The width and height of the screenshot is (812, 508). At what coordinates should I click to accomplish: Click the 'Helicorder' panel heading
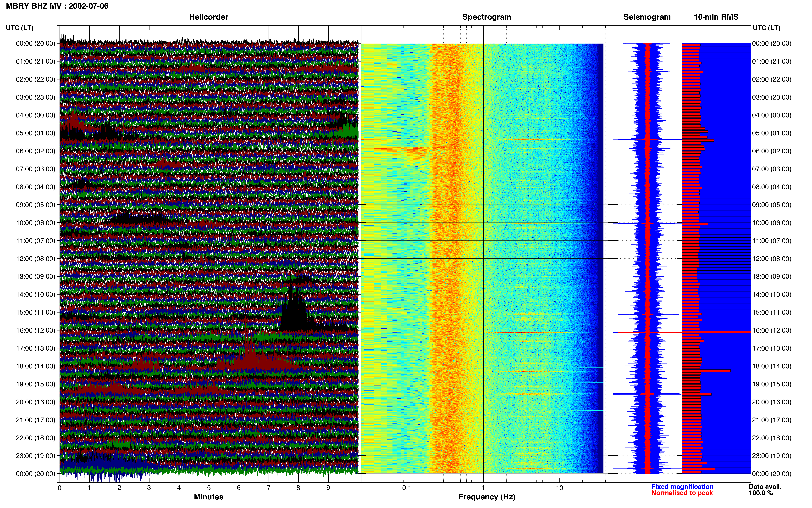click(209, 17)
